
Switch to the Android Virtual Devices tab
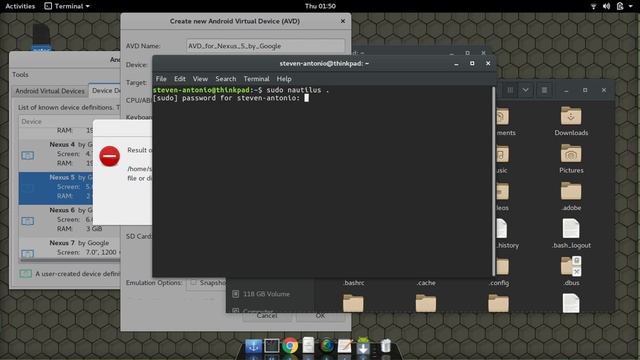pos(50,91)
